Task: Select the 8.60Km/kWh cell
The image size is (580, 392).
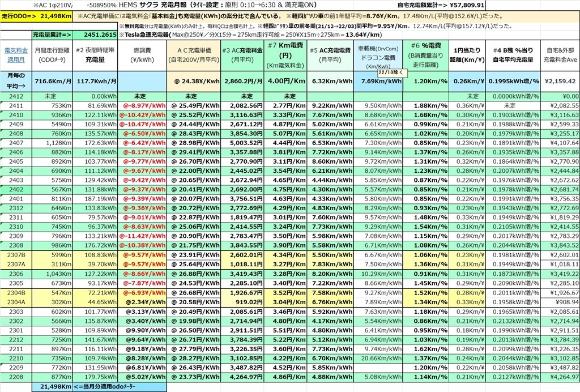Action: click(x=330, y=161)
